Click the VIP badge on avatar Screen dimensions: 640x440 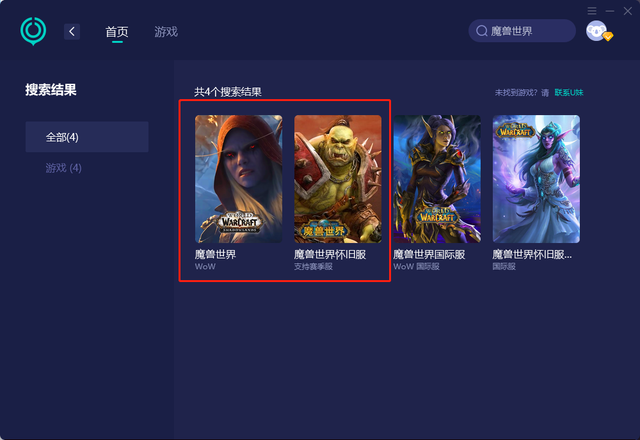click(608, 36)
